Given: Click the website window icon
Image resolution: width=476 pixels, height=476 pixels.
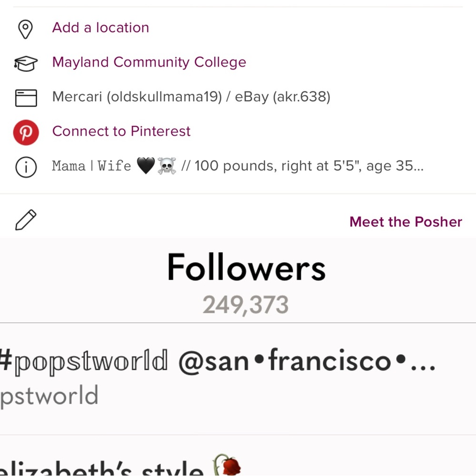Looking at the screenshot, I should pos(26,98).
